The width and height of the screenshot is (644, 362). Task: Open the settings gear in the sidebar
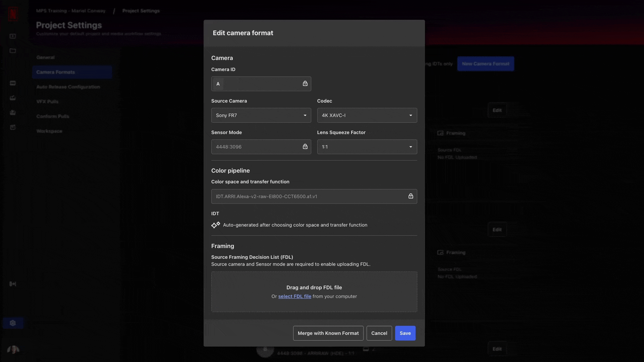tap(13, 323)
